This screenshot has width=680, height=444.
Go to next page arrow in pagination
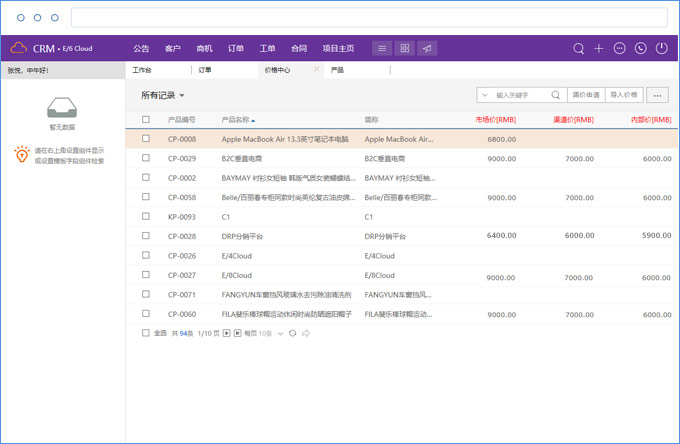[x=227, y=333]
